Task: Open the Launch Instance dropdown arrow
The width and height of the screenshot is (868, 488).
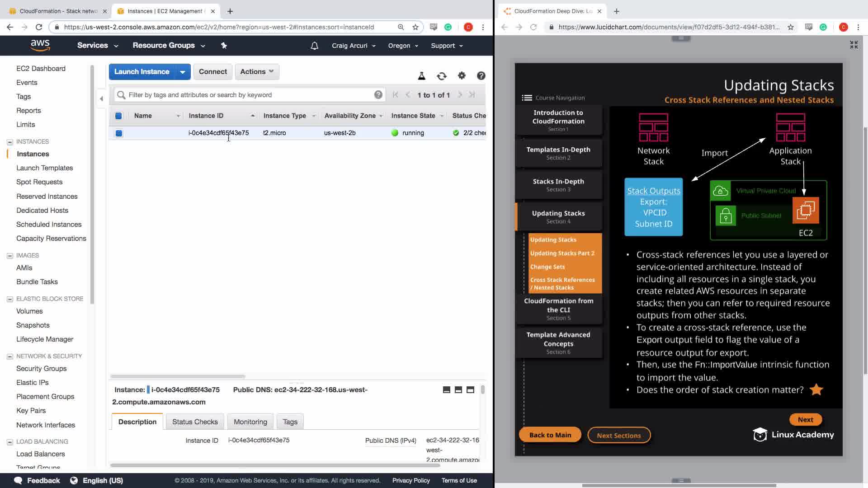Action: click(183, 72)
